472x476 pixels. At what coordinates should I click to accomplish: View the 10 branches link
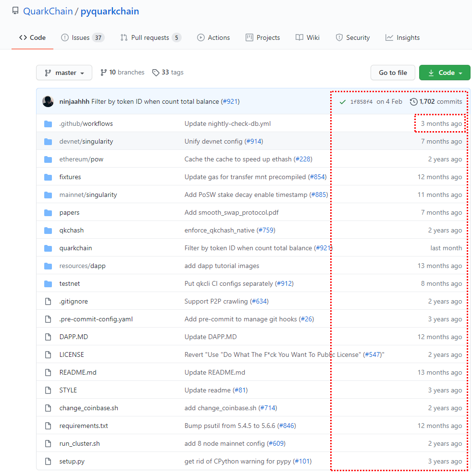coord(123,72)
